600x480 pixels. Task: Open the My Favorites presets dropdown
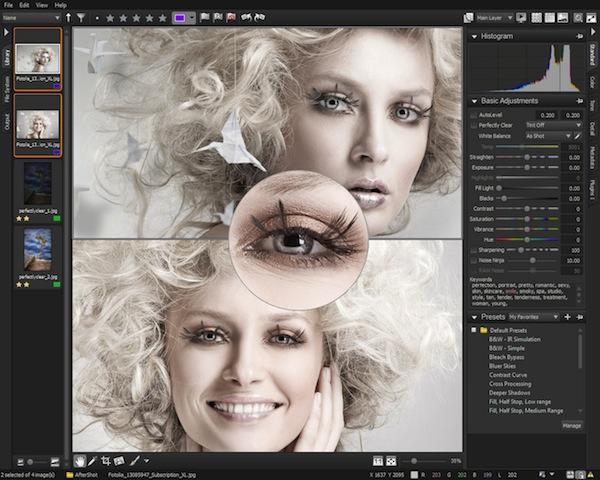pyautogui.click(x=533, y=317)
